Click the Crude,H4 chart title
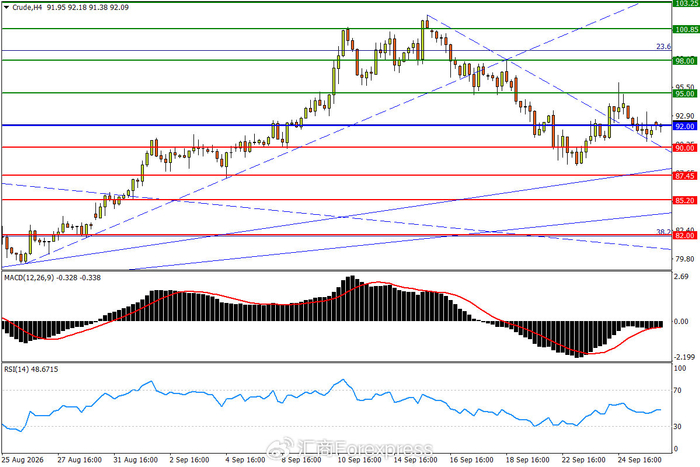 pyautogui.click(x=27, y=8)
